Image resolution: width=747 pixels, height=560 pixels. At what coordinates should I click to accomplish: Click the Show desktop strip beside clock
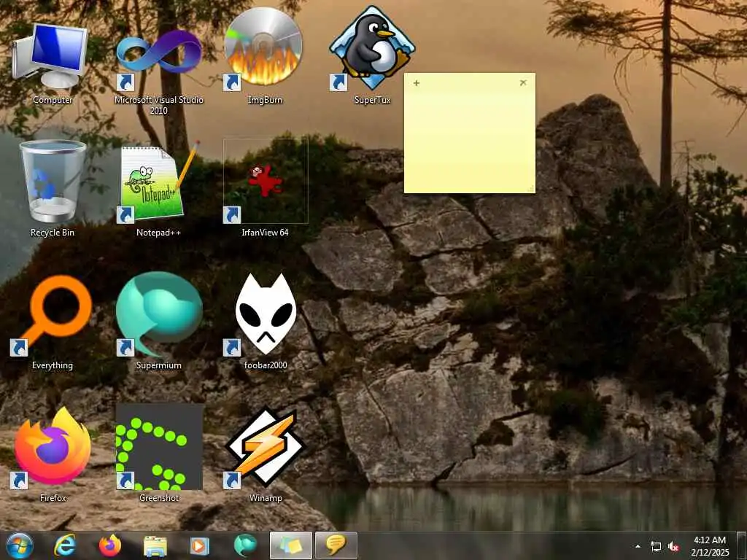[741, 545]
